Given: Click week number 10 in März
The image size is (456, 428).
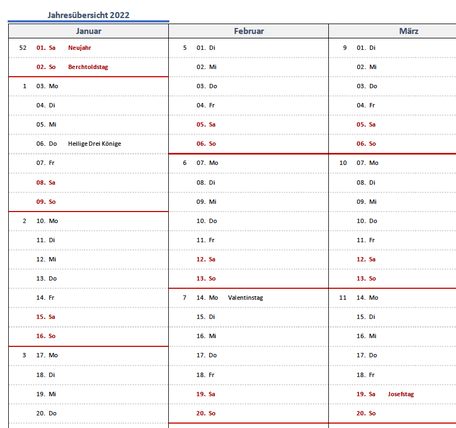Looking at the screenshot, I should (x=343, y=163).
